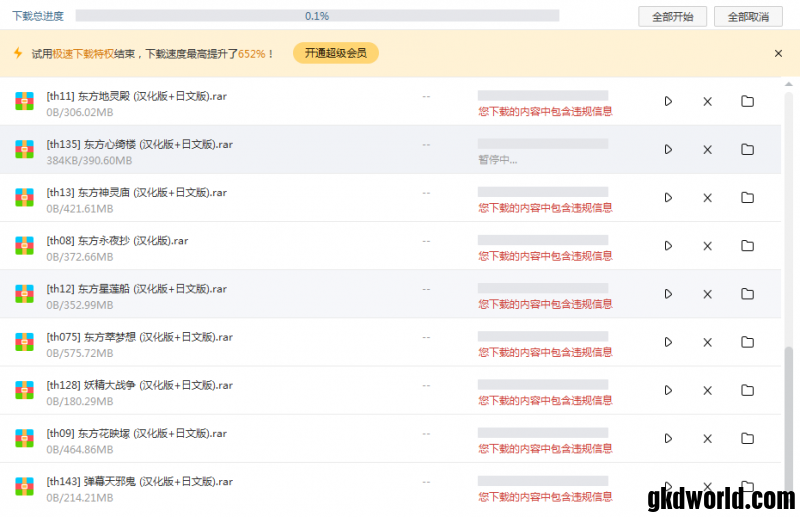The width and height of the screenshot is (800, 517).
Task: Select file name [th143] 弹幕天邪鬼 (汉化版+日文版).rar
Action: (x=139, y=481)
